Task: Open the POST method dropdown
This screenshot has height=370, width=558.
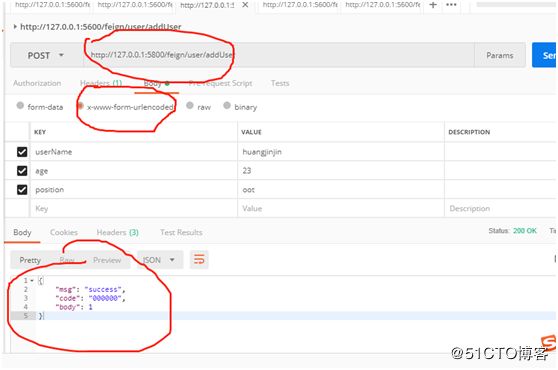Action: coord(46,56)
